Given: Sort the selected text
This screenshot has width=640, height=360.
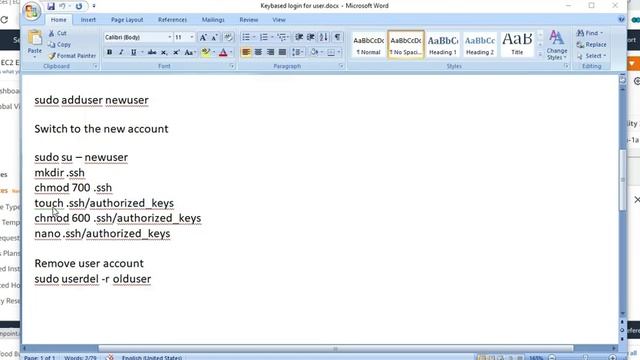Looking at the screenshot, I should tap(324, 37).
